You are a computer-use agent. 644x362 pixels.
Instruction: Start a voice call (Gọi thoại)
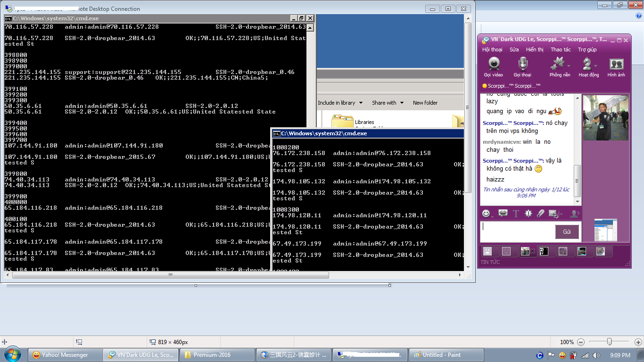pos(522,67)
